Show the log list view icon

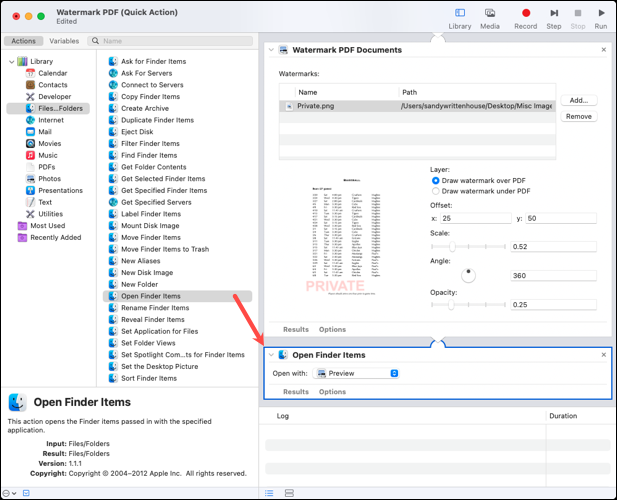pyautogui.click(x=269, y=493)
